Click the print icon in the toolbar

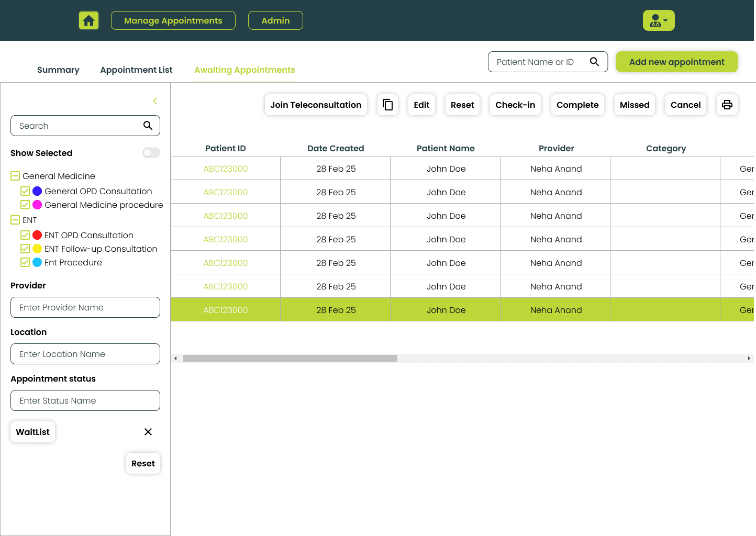click(727, 105)
